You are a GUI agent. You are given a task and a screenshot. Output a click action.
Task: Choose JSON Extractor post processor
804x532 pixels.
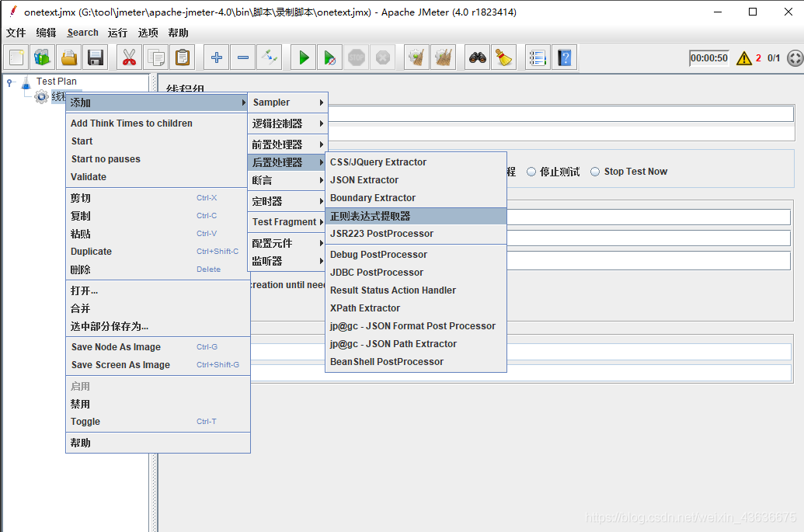pos(416,180)
